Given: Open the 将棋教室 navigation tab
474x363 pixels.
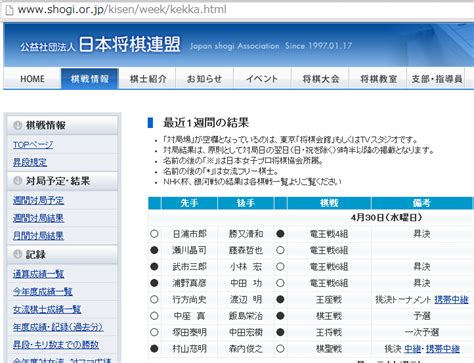Looking at the screenshot, I should tap(378, 79).
